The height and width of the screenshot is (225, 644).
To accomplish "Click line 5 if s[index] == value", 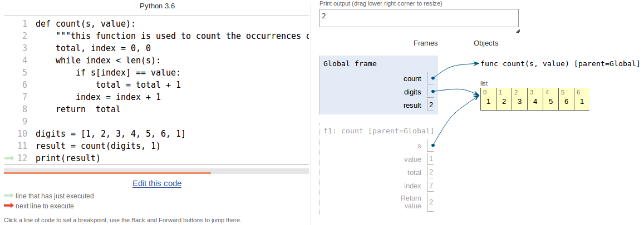I will pos(128,73).
